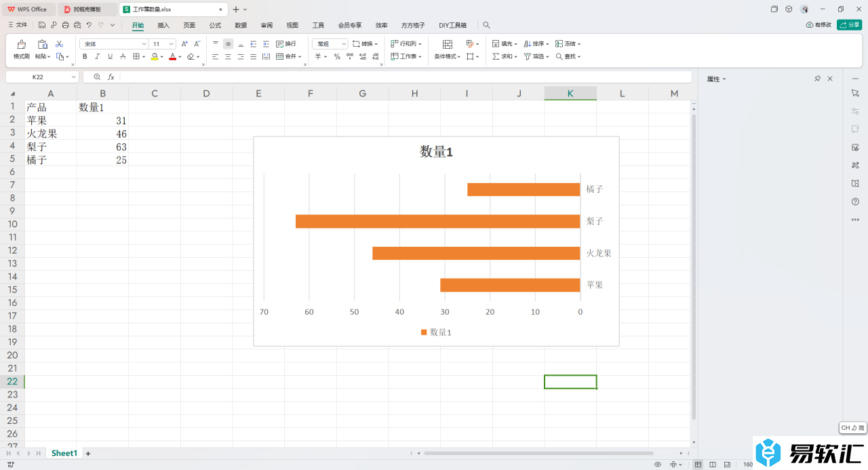Click the 有修改 cloud status button

click(x=818, y=25)
